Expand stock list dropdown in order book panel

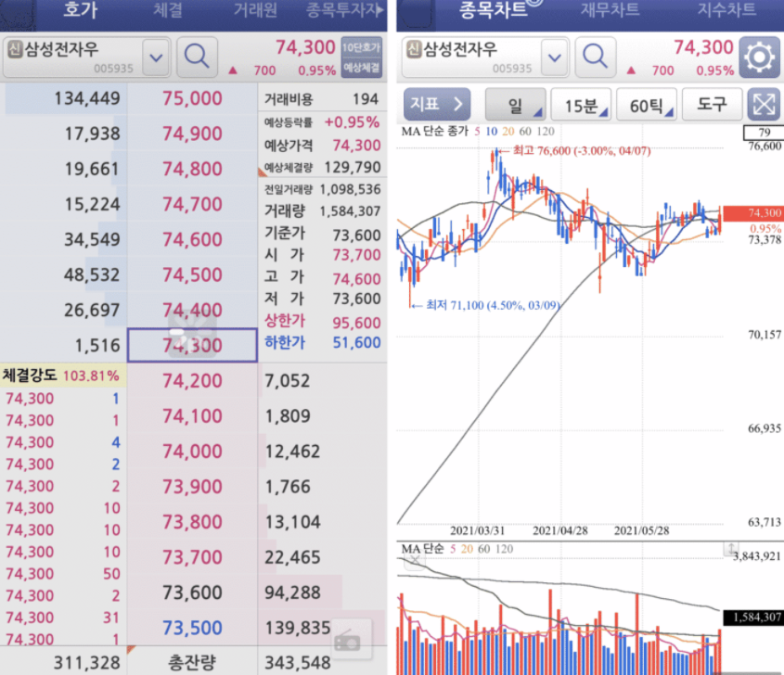pyautogui.click(x=156, y=57)
